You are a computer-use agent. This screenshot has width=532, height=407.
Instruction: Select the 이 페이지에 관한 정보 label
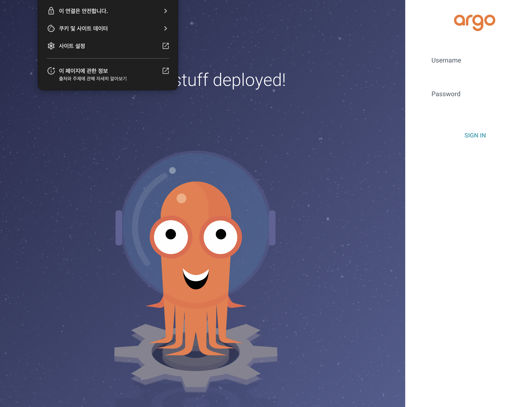83,71
